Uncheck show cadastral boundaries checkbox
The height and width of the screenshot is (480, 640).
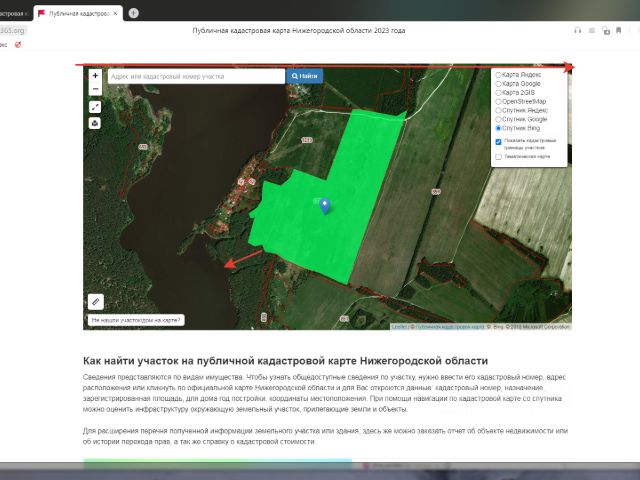coord(499,141)
